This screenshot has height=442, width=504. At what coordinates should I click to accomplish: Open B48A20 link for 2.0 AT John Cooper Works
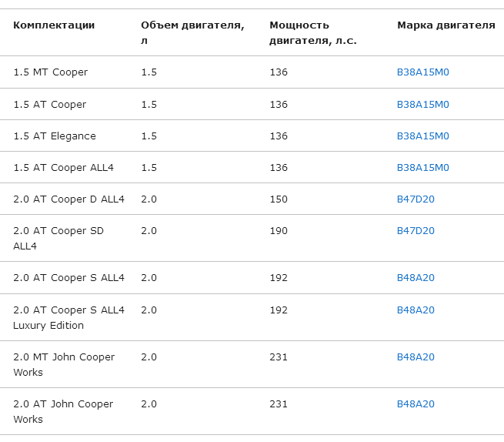pos(416,404)
